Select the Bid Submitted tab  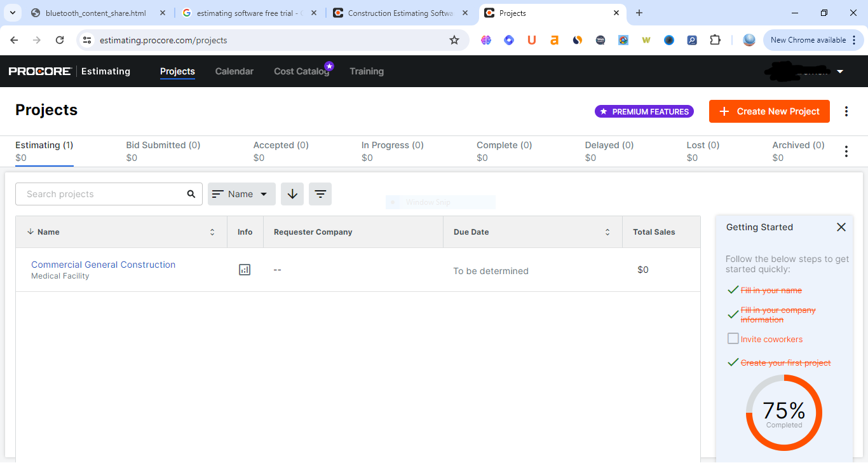[163, 146]
